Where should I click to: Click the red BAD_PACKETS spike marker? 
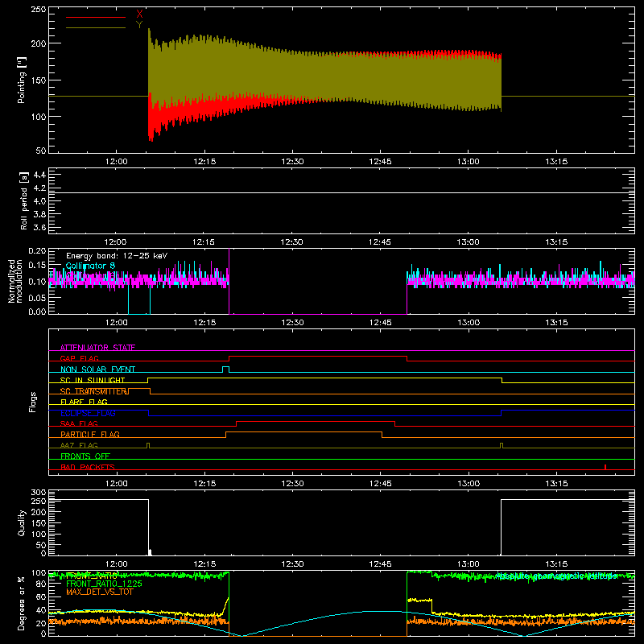[x=605, y=467]
